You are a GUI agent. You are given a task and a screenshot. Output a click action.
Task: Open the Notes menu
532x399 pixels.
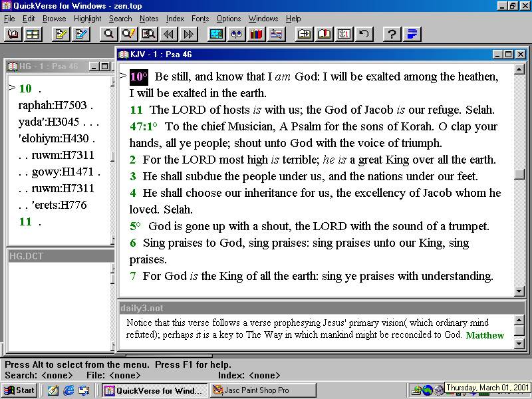tap(149, 19)
